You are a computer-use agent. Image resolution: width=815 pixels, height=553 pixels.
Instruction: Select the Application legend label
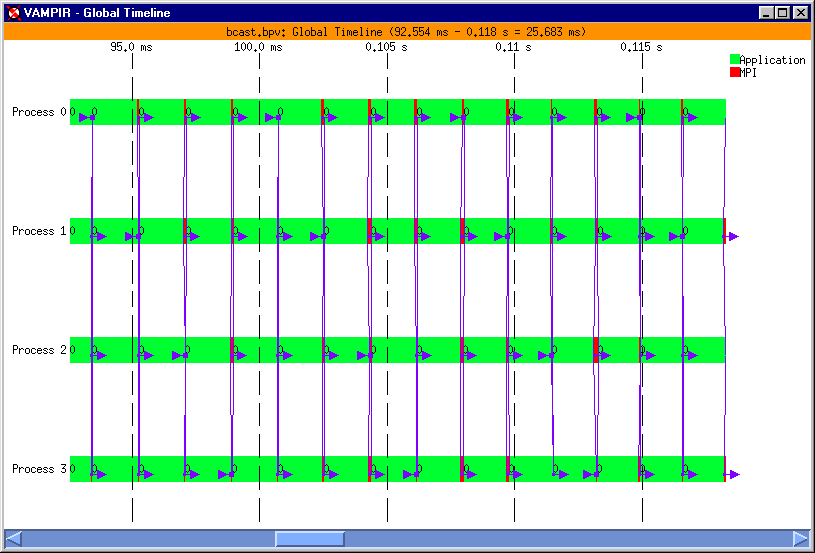coord(772,60)
